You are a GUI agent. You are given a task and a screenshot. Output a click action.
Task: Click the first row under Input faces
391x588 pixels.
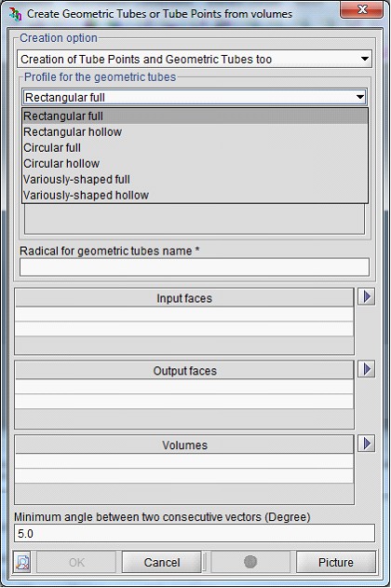pos(184,315)
